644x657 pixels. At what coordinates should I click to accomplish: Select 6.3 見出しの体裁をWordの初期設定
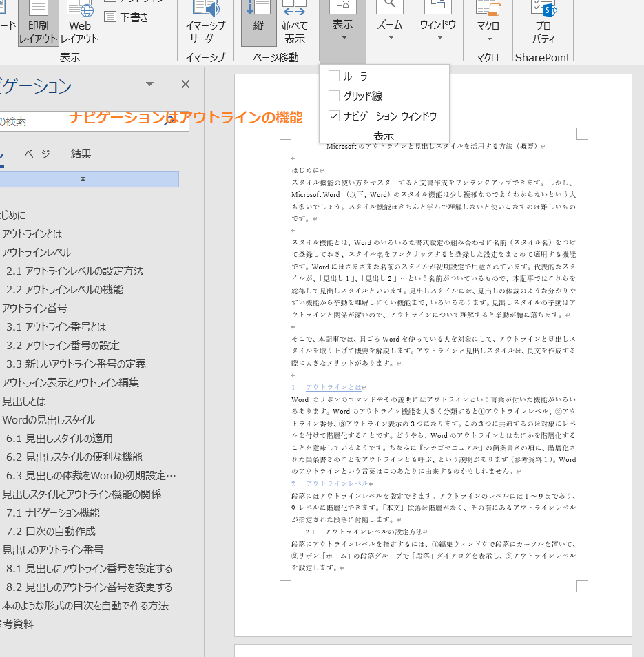[91, 476]
